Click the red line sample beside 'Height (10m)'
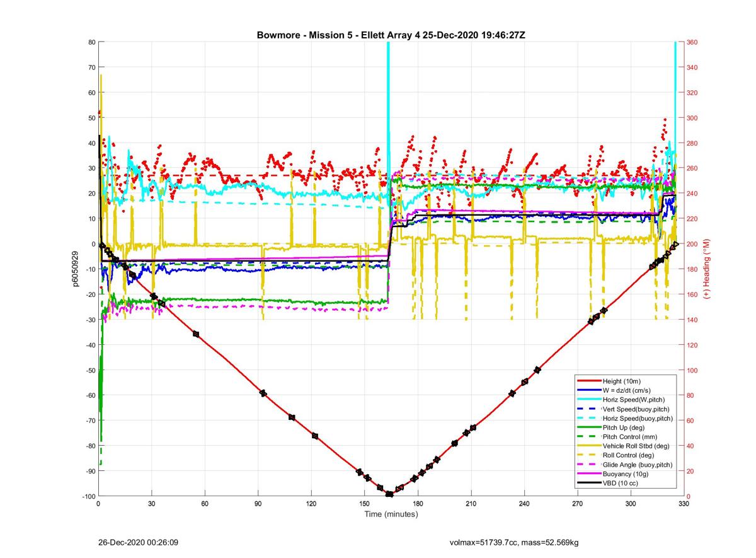 [x=589, y=381]
